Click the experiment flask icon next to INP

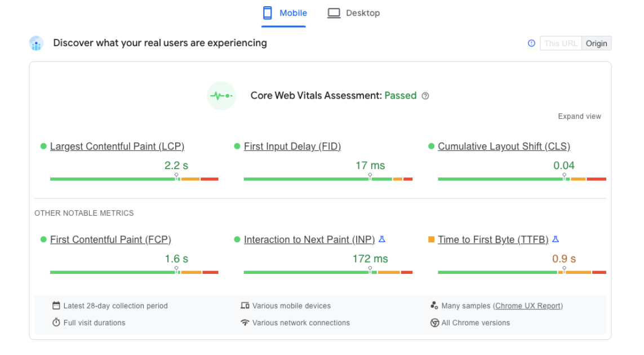point(382,239)
